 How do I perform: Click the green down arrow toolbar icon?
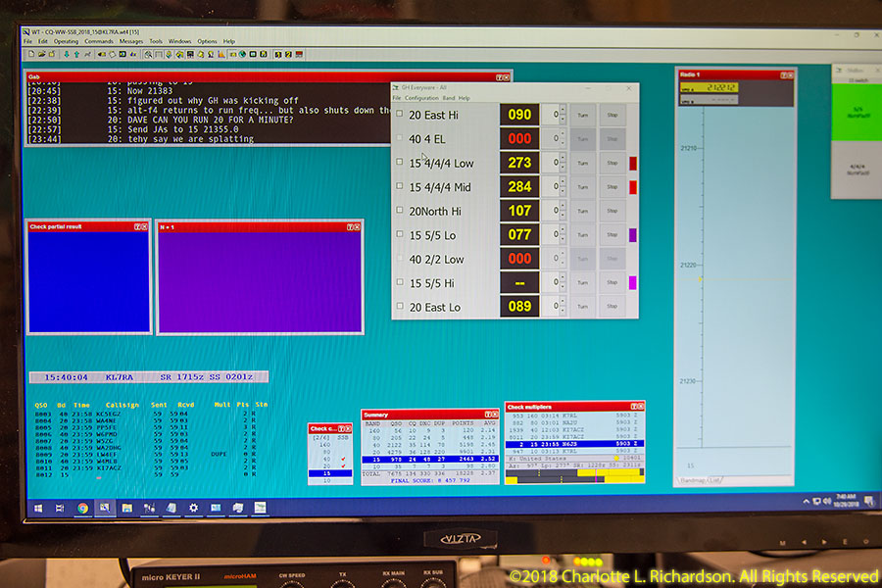point(66,54)
